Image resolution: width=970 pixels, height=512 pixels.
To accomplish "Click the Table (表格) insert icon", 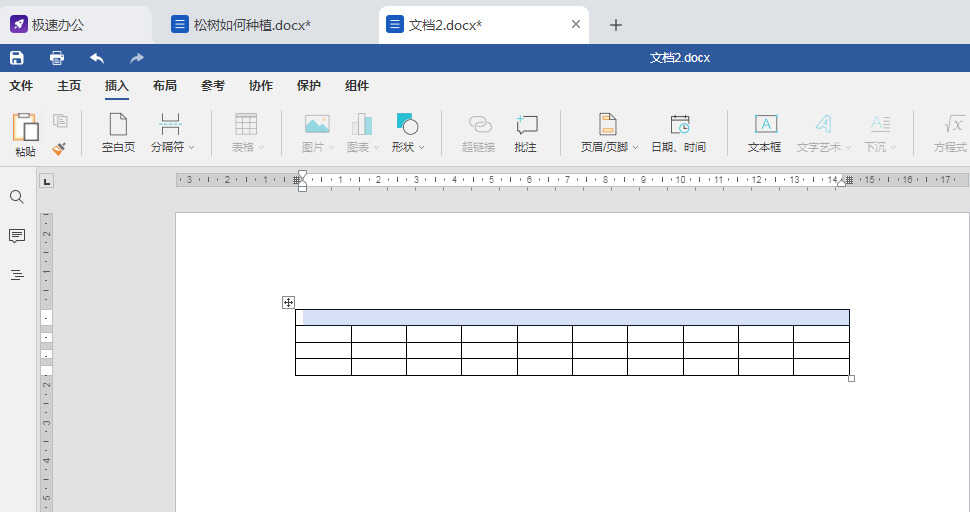I will coord(246,124).
